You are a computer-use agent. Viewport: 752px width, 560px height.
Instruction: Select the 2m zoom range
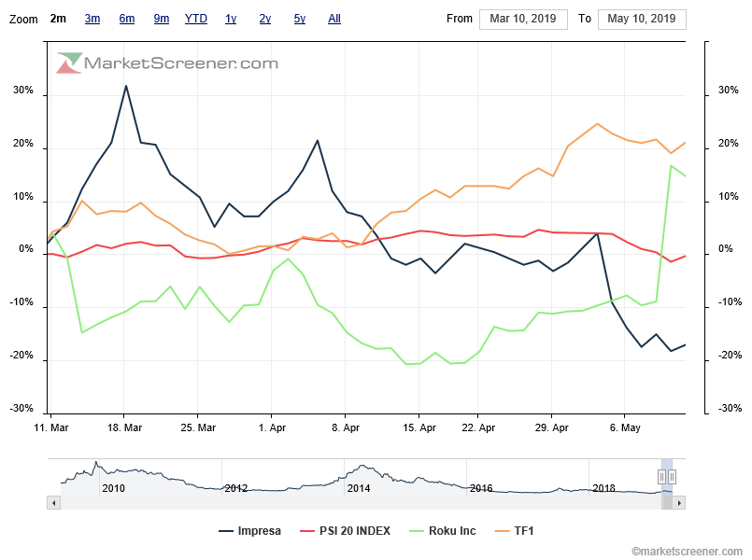pyautogui.click(x=58, y=19)
